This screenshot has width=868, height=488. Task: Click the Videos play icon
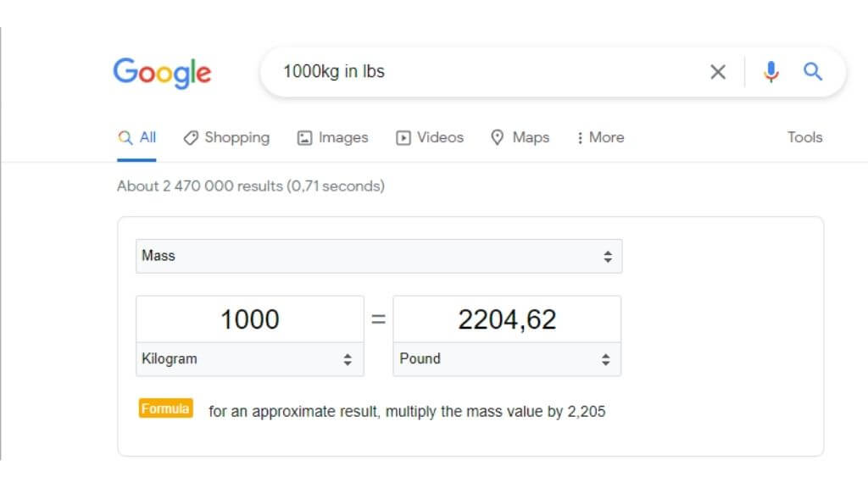pos(403,138)
